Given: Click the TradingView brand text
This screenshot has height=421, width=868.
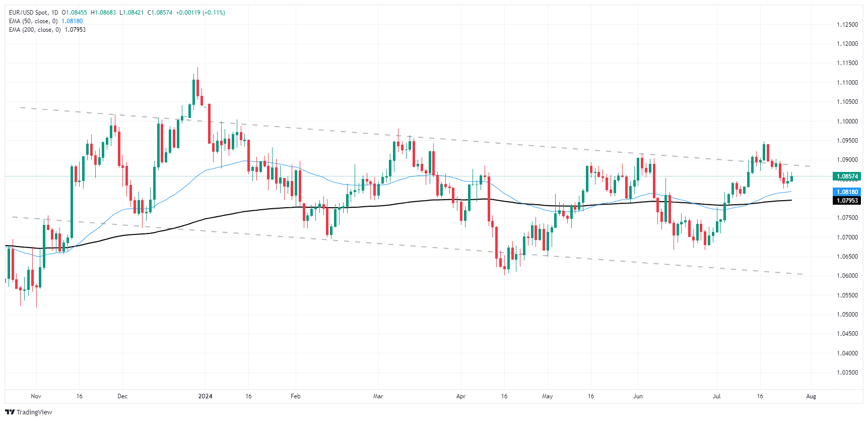Looking at the screenshot, I should coord(34,412).
